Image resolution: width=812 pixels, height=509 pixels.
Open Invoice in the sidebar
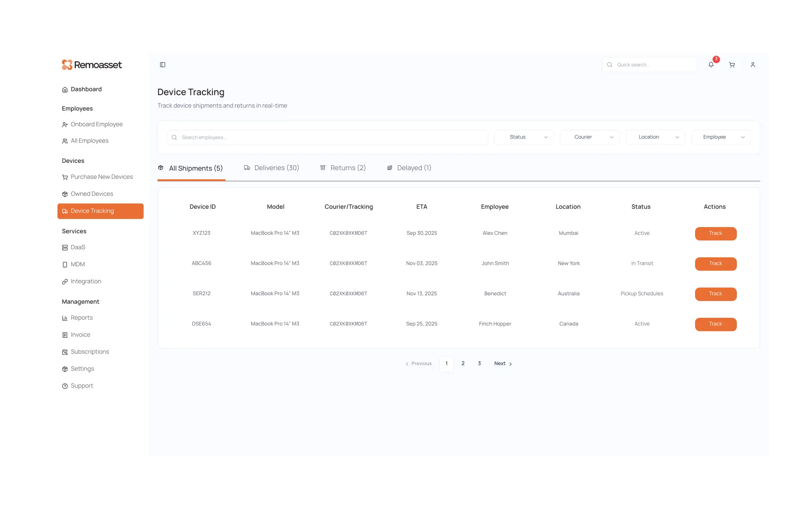80,335
